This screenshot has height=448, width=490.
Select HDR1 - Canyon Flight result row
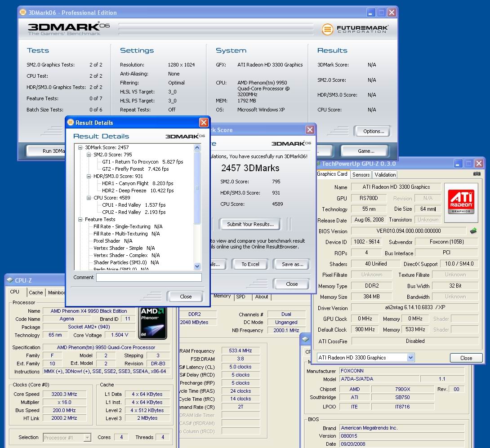138,183
